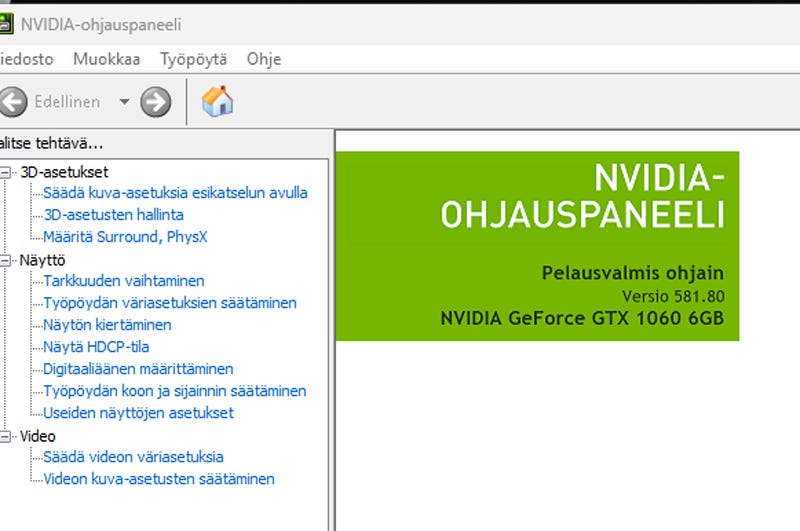Collapse the Video tree node
This screenshot has width=800, height=531.
coord(5,437)
